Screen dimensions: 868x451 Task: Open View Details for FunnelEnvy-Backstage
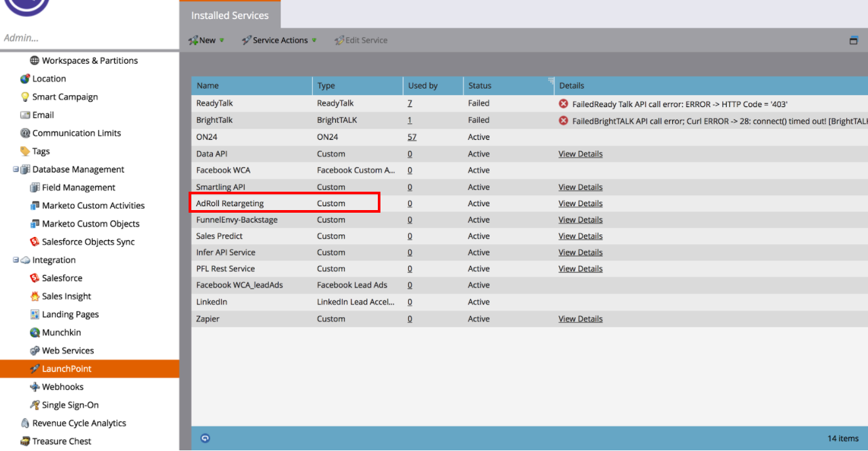[580, 220]
